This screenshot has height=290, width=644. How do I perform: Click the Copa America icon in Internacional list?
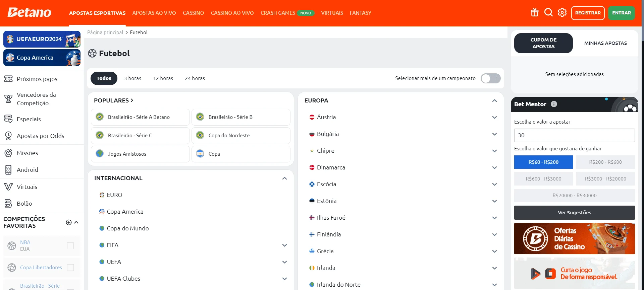coord(102,212)
